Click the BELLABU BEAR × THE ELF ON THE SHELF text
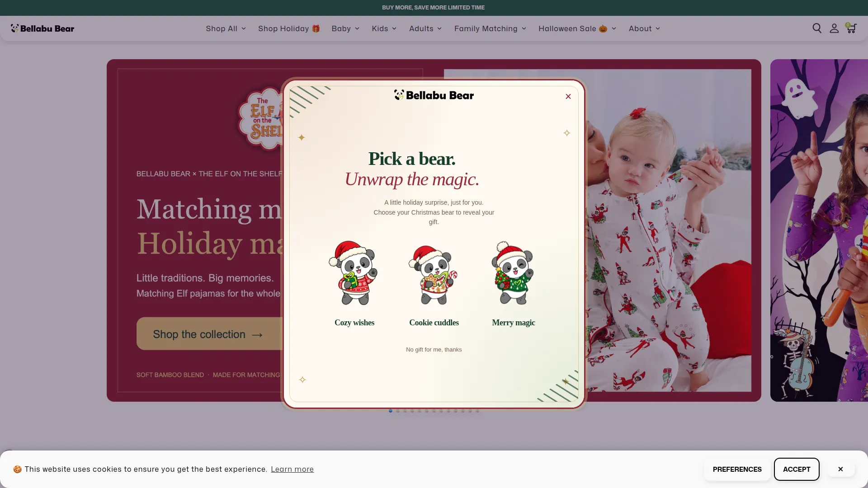The width and height of the screenshot is (868, 488). pos(209,174)
